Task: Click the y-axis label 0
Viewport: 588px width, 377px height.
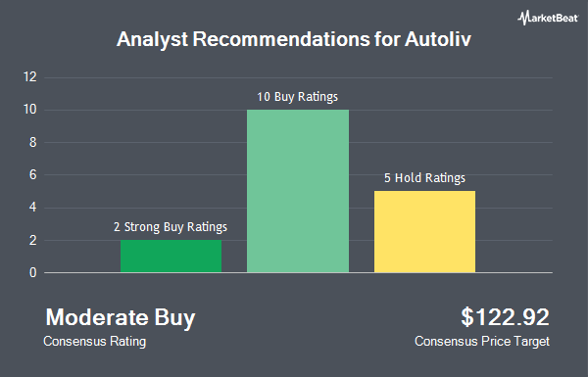Action: tap(33, 273)
